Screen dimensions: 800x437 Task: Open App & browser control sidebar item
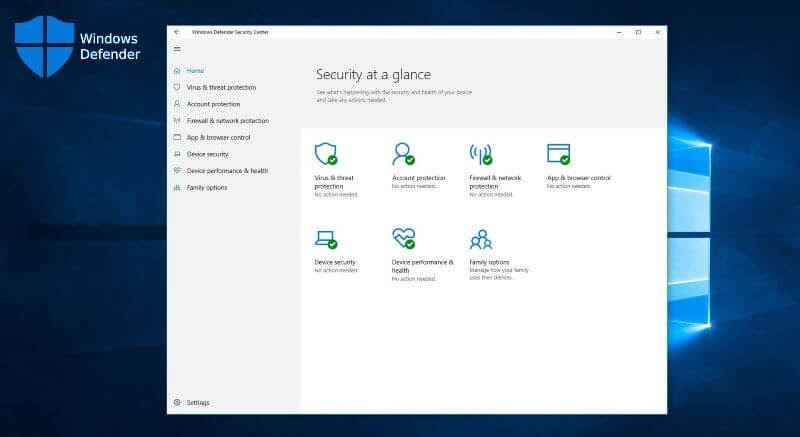pyautogui.click(x=218, y=137)
